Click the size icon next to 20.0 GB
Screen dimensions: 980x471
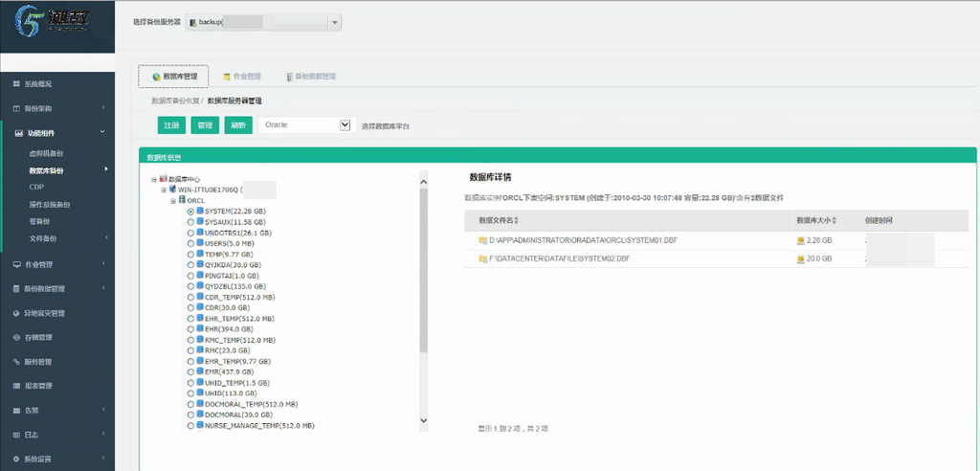click(x=800, y=258)
